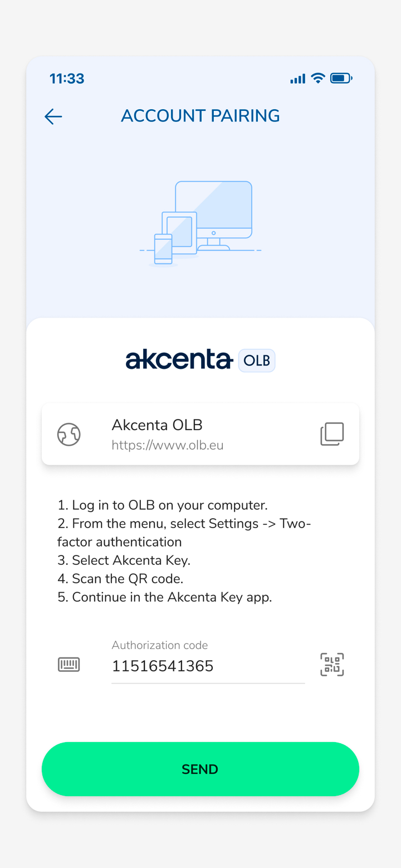The width and height of the screenshot is (401, 868).
Task: Open the https://www.olb.eu link
Action: pyautogui.click(x=167, y=445)
